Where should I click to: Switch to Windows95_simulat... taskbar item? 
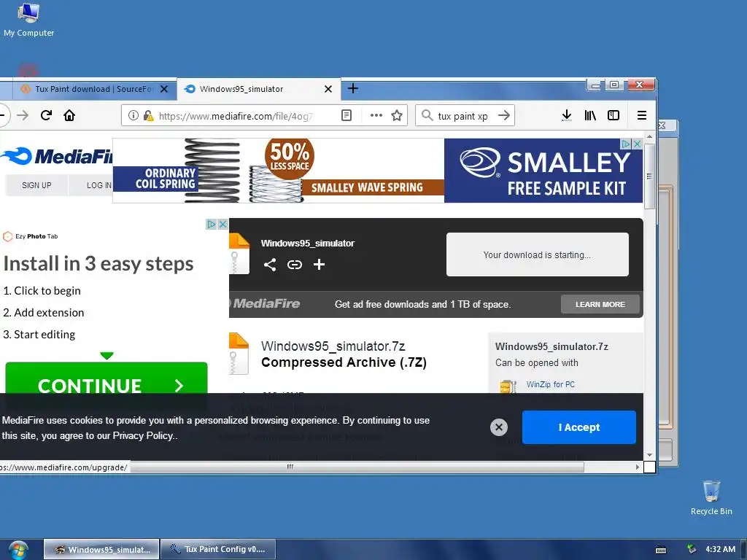click(101, 550)
